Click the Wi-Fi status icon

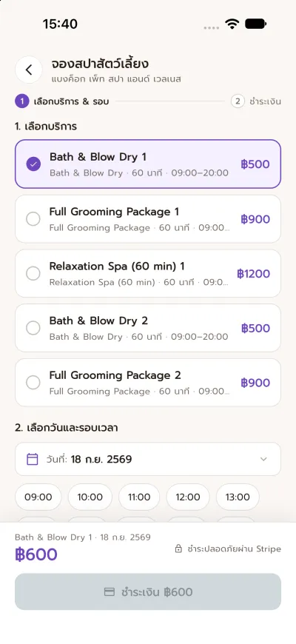click(x=232, y=24)
